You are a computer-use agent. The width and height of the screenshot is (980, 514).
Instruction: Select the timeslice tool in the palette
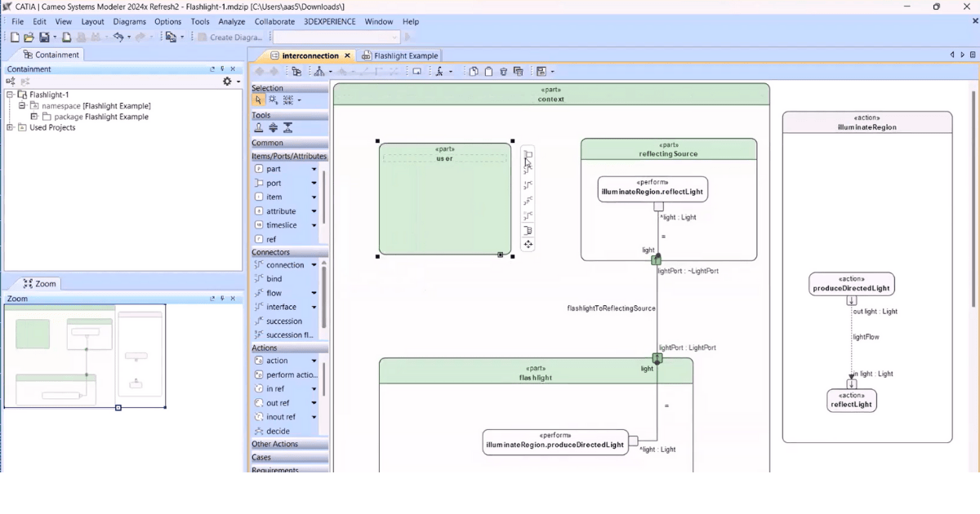point(282,225)
